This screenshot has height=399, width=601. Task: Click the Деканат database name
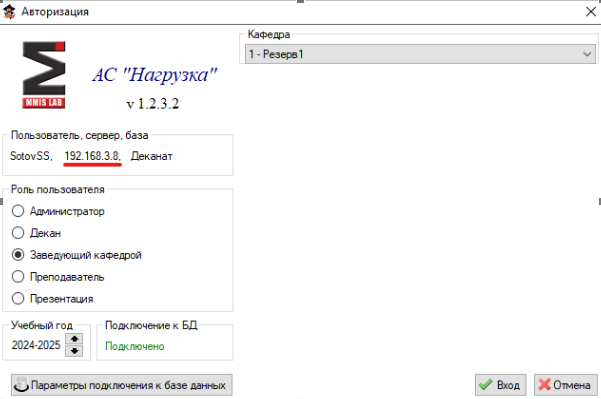151,156
